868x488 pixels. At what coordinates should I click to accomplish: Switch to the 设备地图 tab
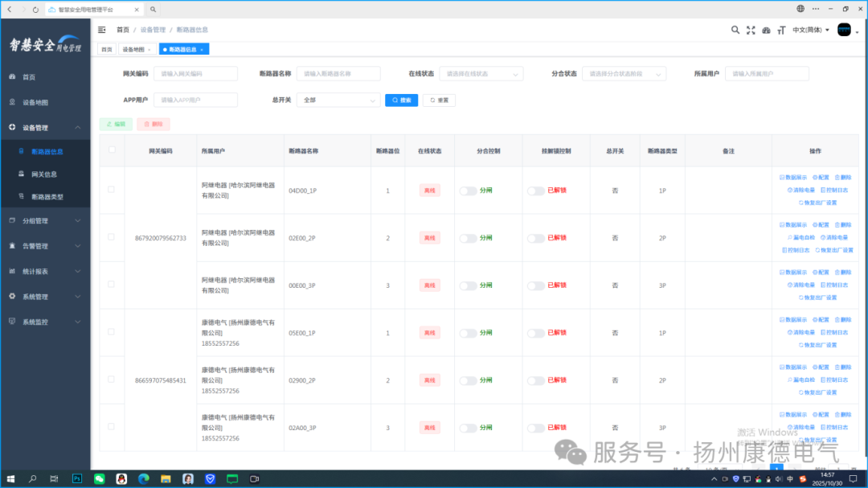135,48
